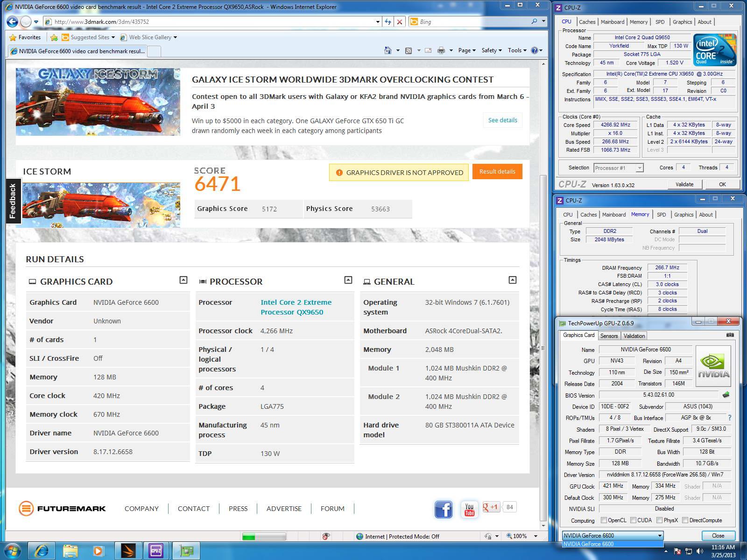Click the See details link
This screenshot has width=747, height=560.
click(x=502, y=120)
